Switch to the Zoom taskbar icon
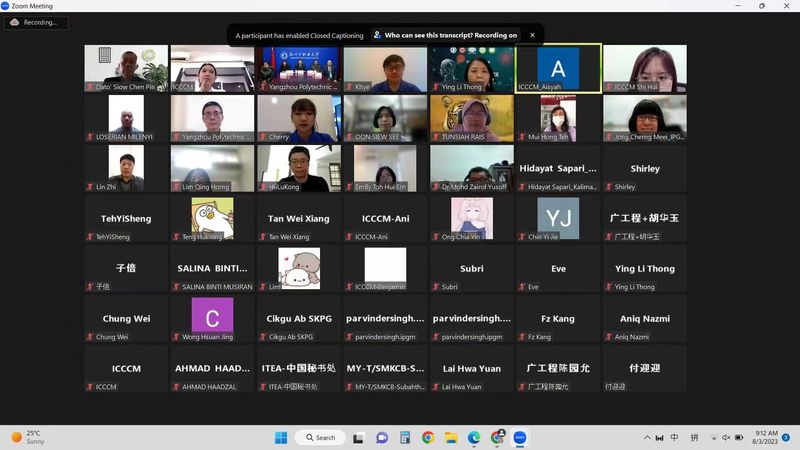The height and width of the screenshot is (450, 800). pyautogui.click(x=520, y=437)
